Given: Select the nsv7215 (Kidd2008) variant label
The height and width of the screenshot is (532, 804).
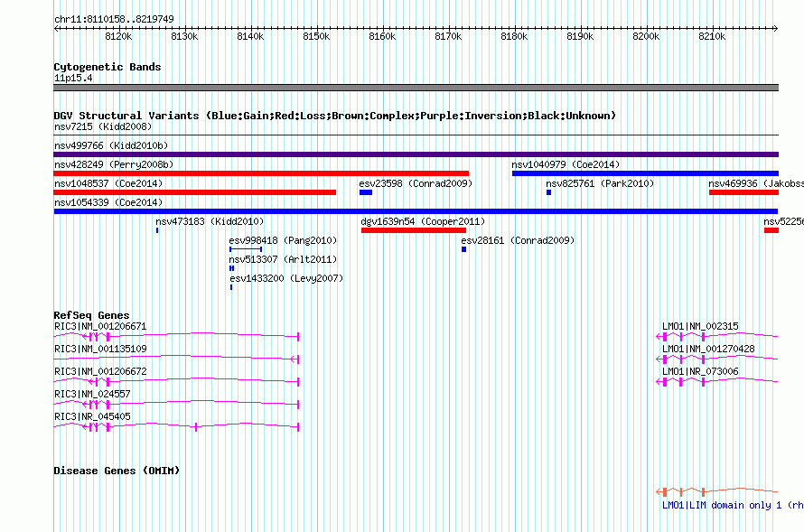Looking at the screenshot, I should pyautogui.click(x=103, y=126).
